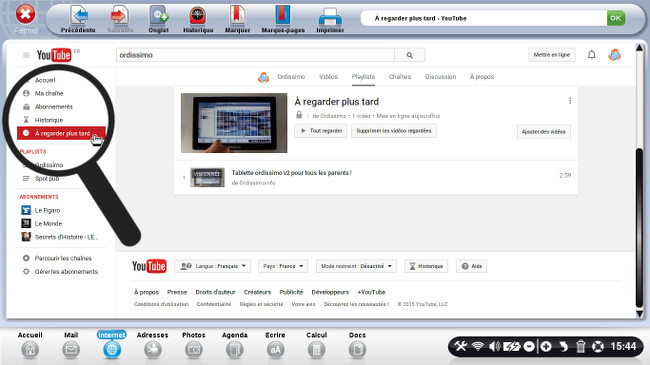Click the ordissimo search input field

click(x=255, y=55)
